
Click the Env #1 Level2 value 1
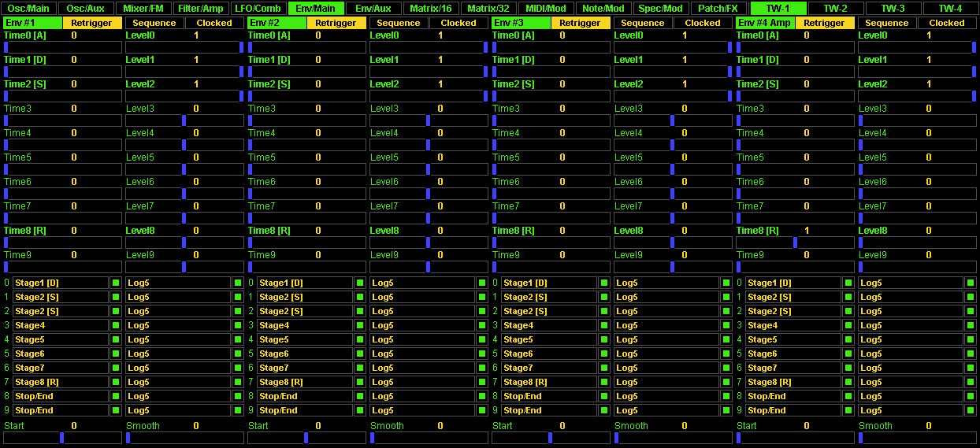click(x=196, y=84)
